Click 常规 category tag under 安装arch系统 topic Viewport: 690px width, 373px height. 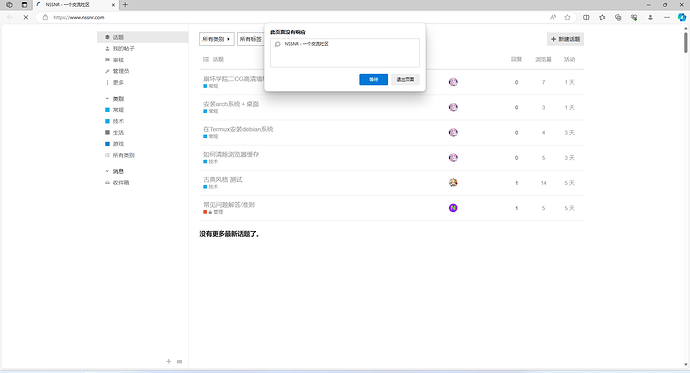pos(211,111)
